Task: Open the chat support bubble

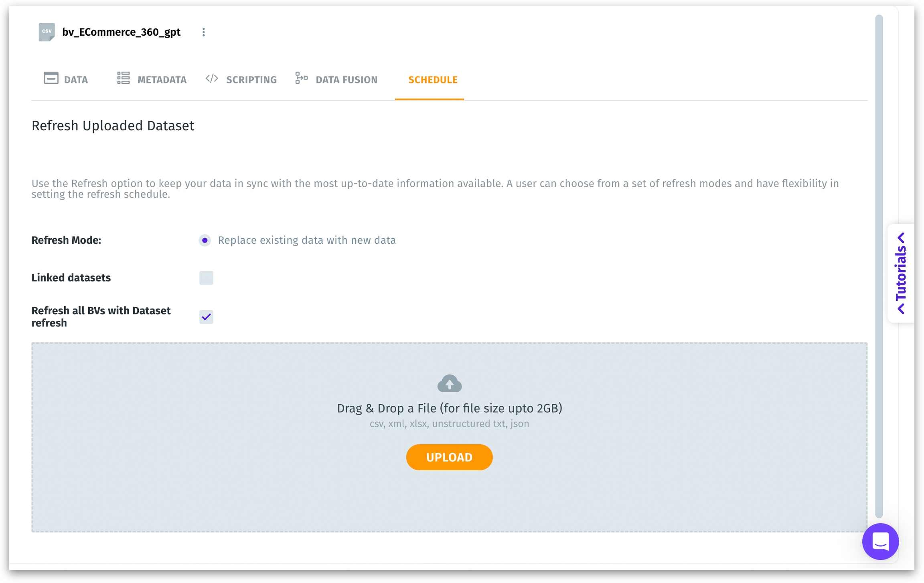Action: coord(880,541)
